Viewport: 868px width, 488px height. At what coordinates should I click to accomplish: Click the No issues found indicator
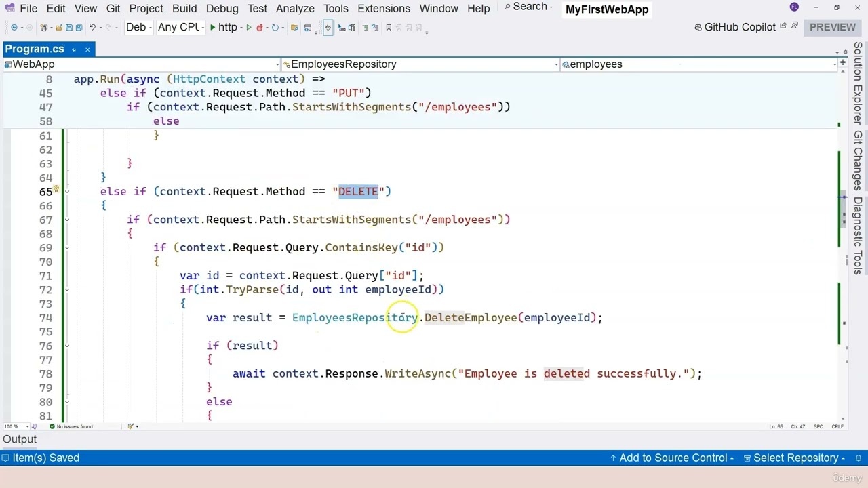(71, 426)
